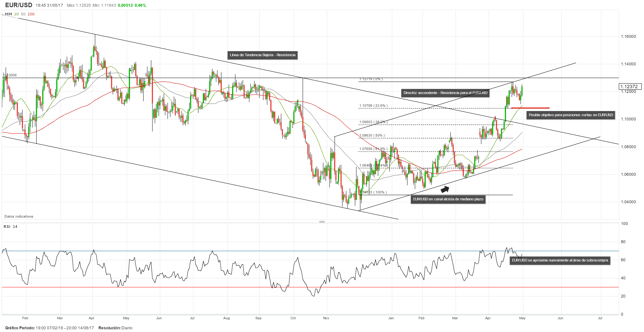Viewport: 644px width, 332px height.
Task: Click the Jul label at axis far right
Action: [x=600, y=318]
